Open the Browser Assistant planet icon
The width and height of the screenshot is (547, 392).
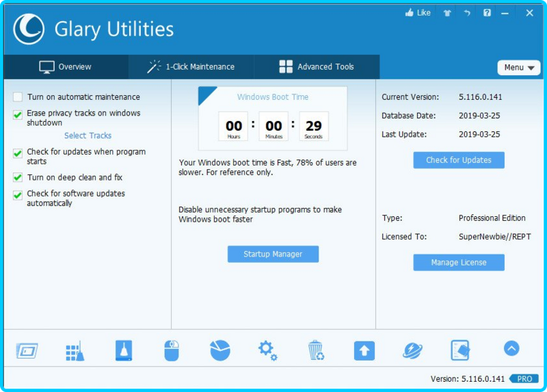click(x=412, y=350)
